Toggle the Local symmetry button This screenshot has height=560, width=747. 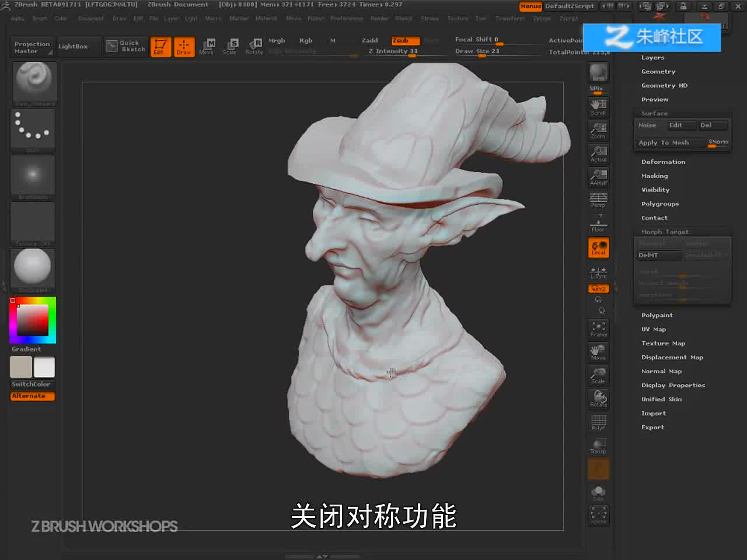coord(598,247)
